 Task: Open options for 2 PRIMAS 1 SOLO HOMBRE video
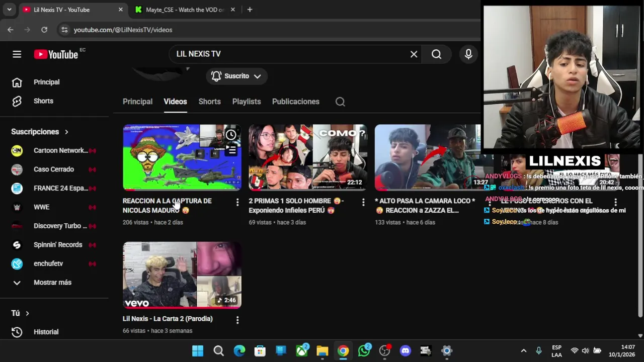363,202
